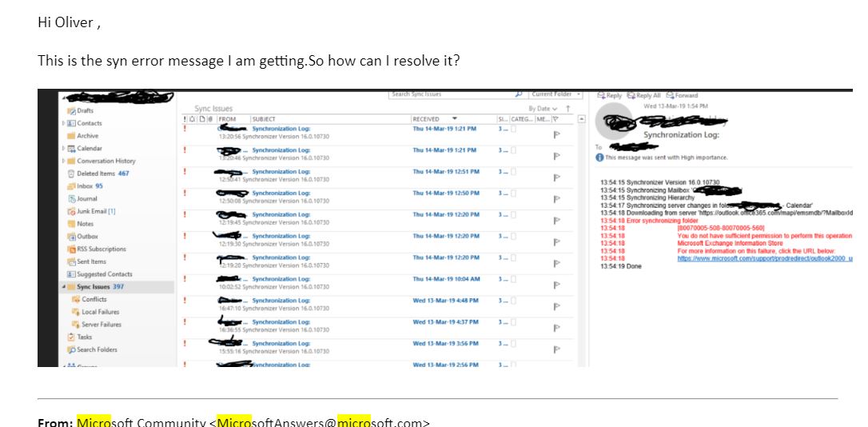Viewport: 868px width, 427px height.
Task: Sort by reminder bell column header
Action: tap(192, 119)
